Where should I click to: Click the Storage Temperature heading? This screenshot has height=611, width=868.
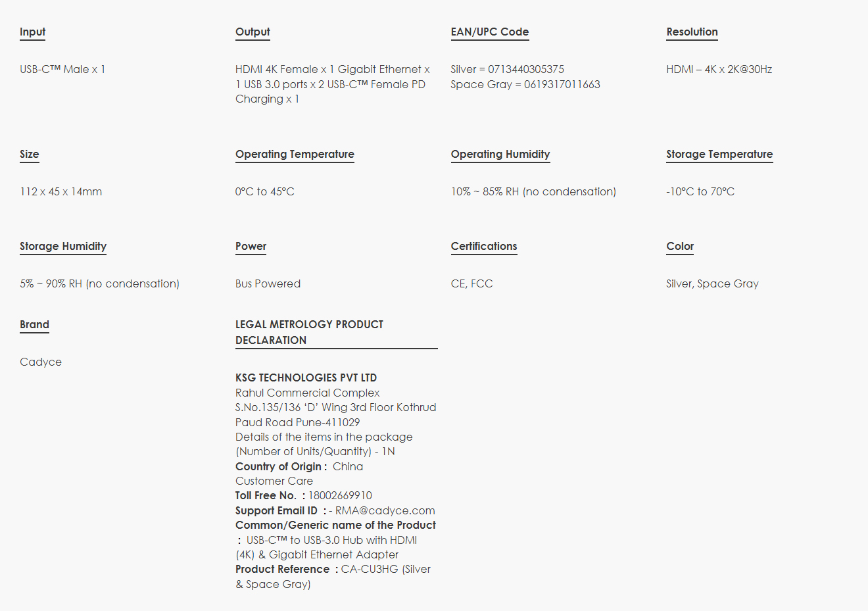(x=719, y=154)
